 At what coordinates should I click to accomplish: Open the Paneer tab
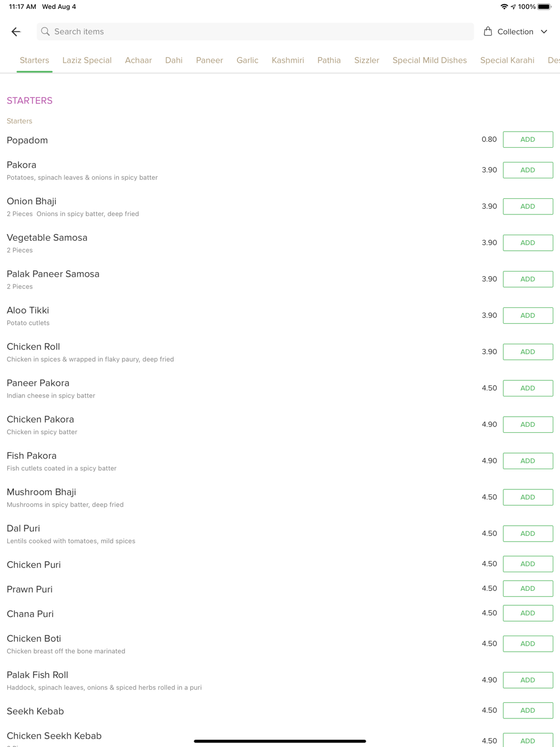click(209, 60)
